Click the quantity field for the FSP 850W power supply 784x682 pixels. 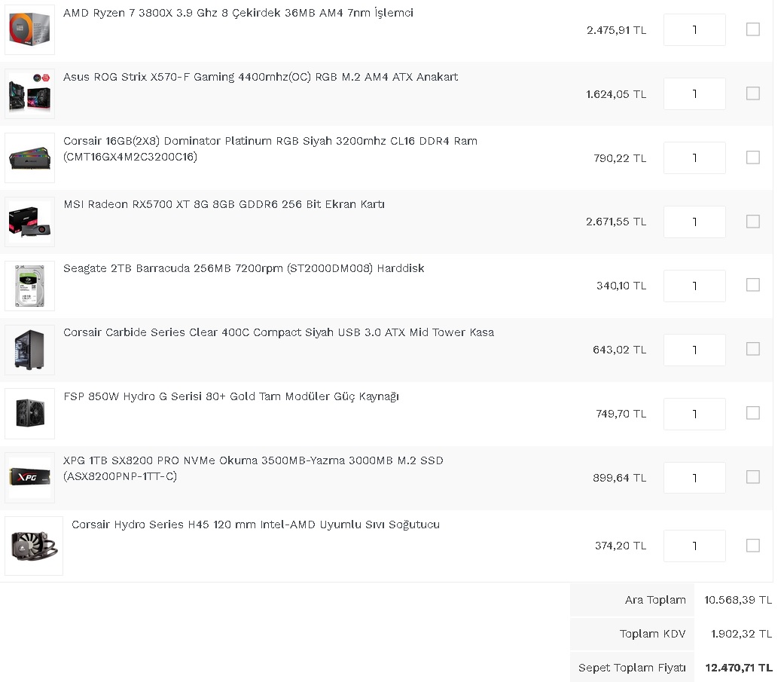point(694,414)
